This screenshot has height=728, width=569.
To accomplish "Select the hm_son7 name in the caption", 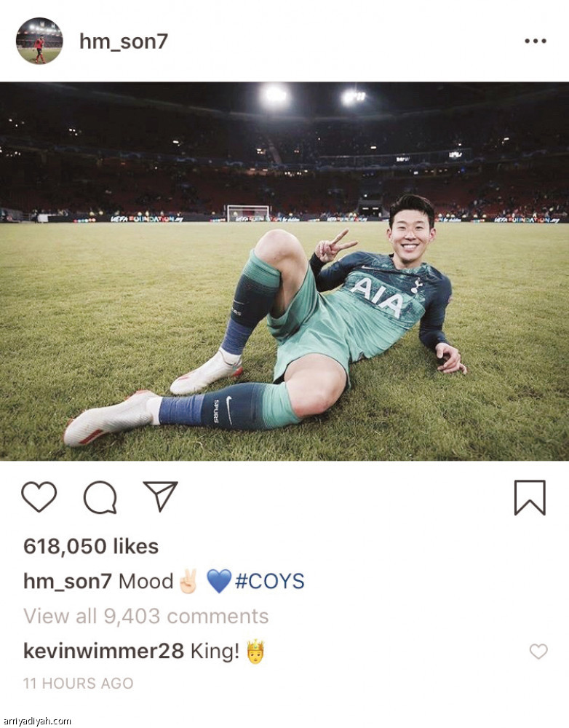I will (x=67, y=581).
